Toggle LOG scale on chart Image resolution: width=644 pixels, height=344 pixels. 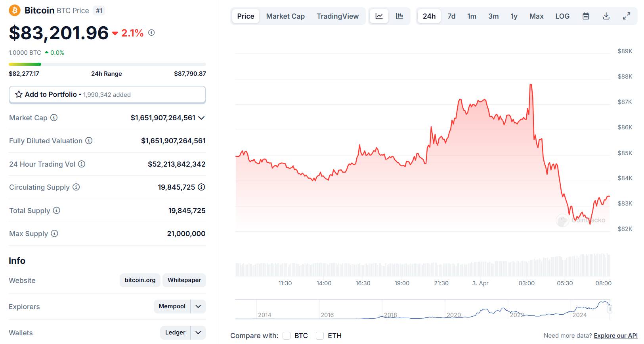562,16
